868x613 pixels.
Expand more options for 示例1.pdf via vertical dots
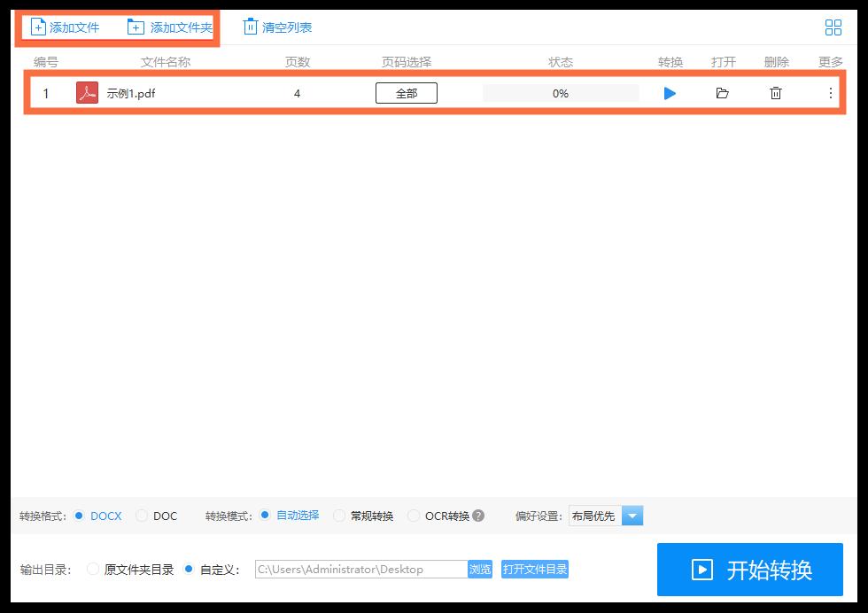(x=831, y=93)
